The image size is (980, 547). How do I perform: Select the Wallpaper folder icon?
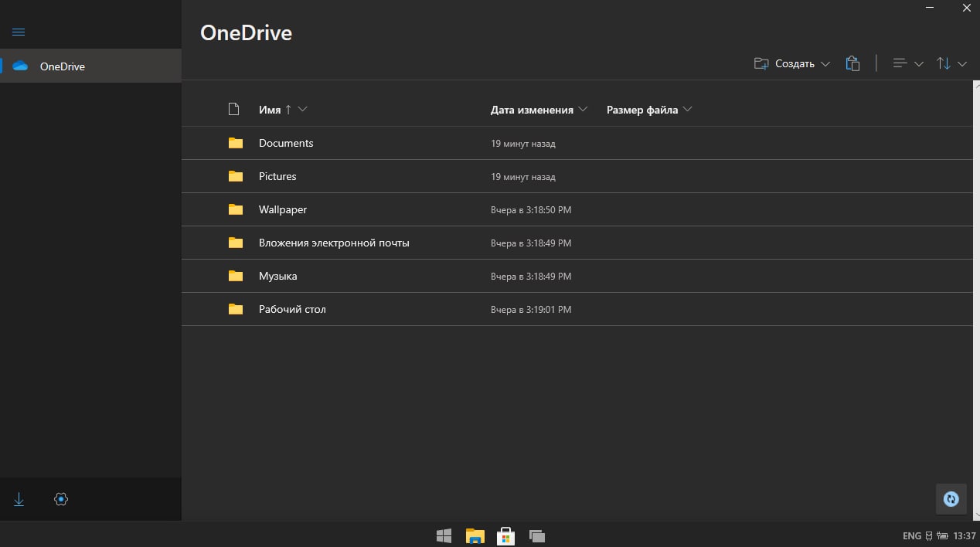[236, 209]
